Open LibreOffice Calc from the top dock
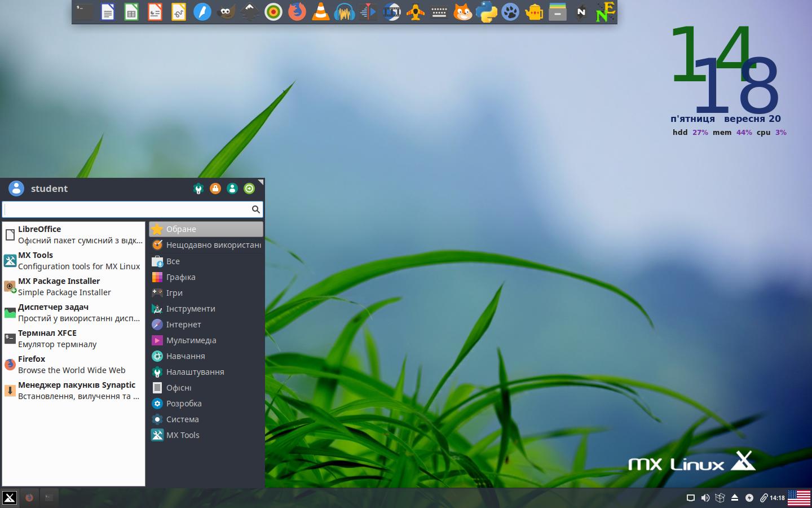Viewport: 812px width, 508px height. (x=131, y=12)
